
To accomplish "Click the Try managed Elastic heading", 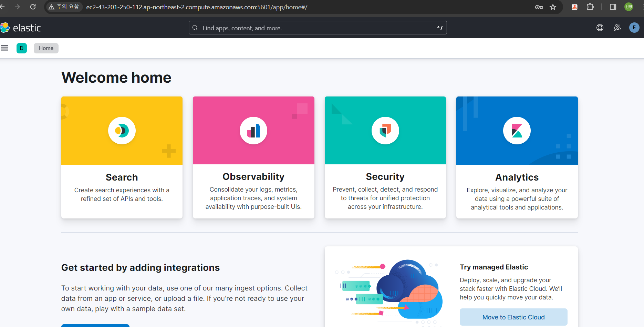I will (x=494, y=267).
